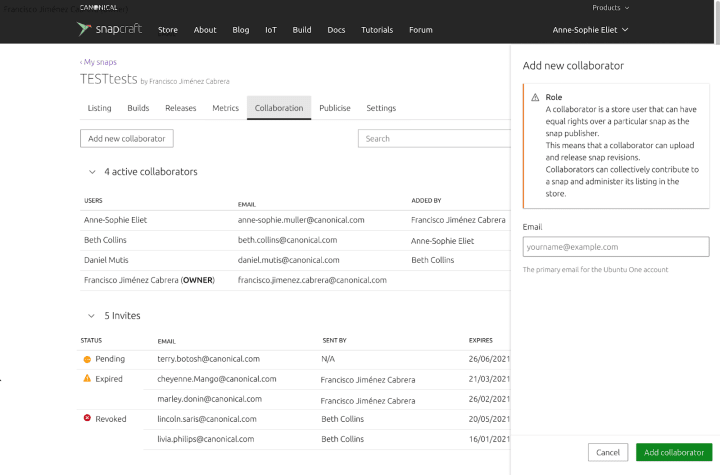Collapse the 5 Invites section
This screenshot has height=475, width=720.
tap(91, 316)
